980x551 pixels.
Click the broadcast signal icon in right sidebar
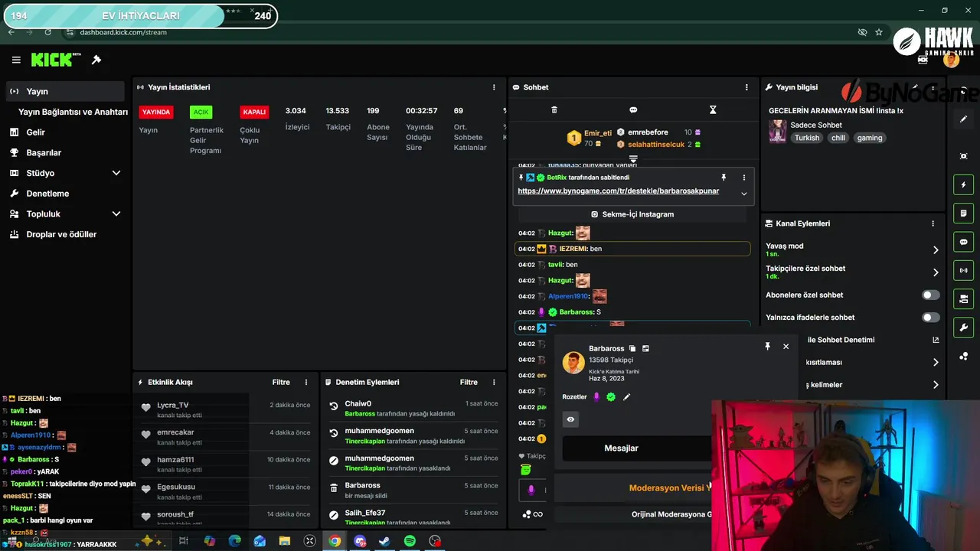[963, 270]
